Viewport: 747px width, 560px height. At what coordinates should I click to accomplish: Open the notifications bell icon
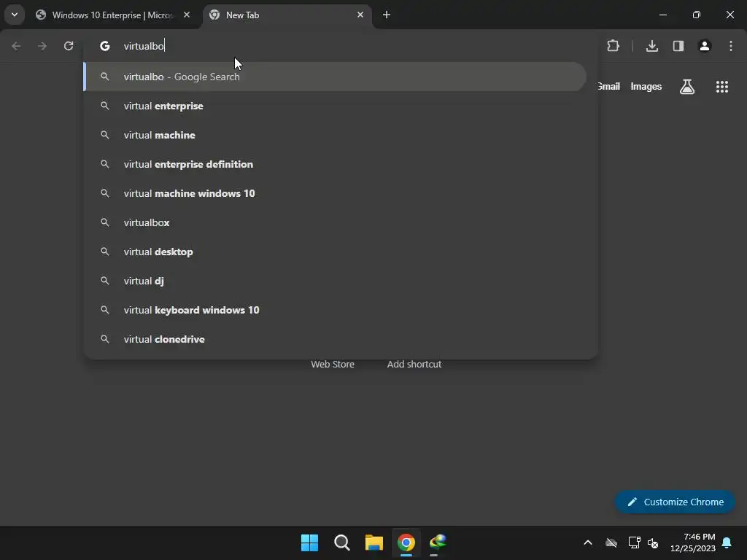coord(727,542)
